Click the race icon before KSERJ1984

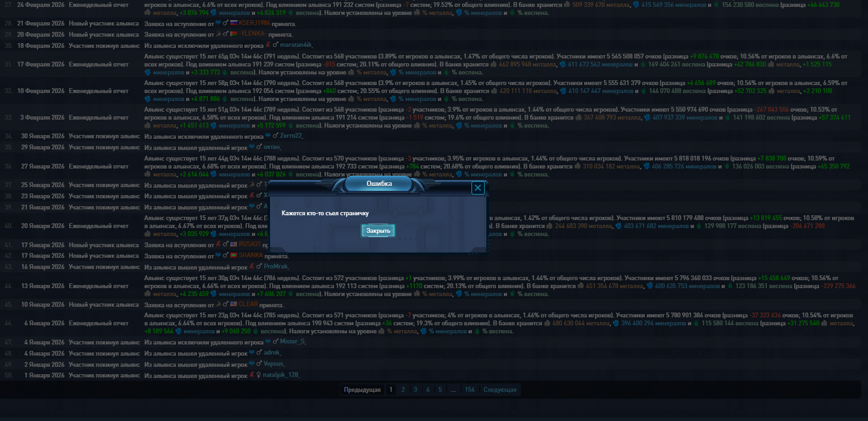[218, 23]
